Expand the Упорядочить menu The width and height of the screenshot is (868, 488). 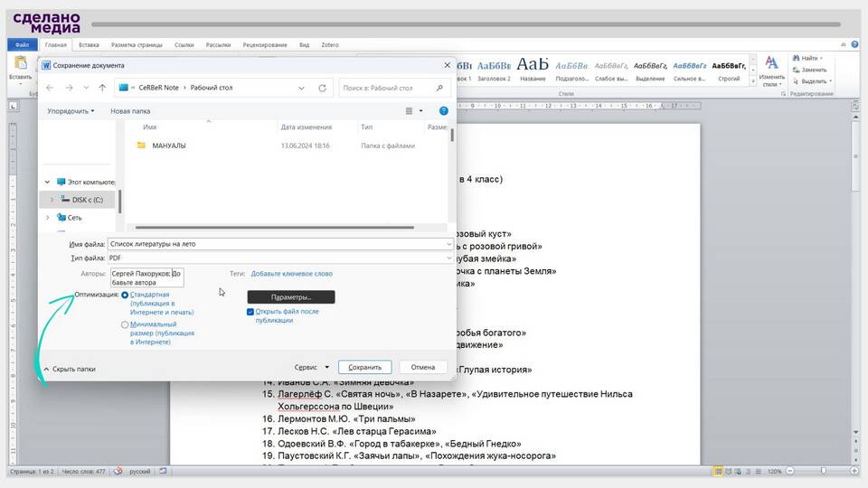[x=71, y=111]
